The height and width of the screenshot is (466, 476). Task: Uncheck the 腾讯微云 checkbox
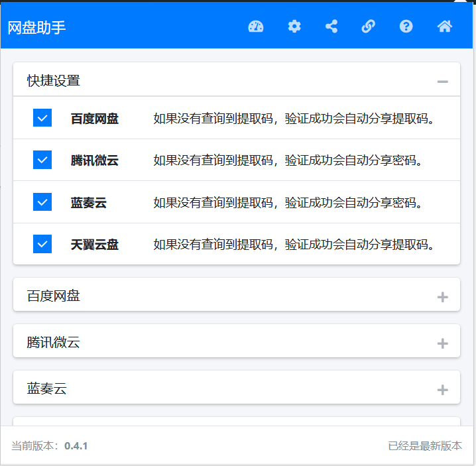[42, 160]
